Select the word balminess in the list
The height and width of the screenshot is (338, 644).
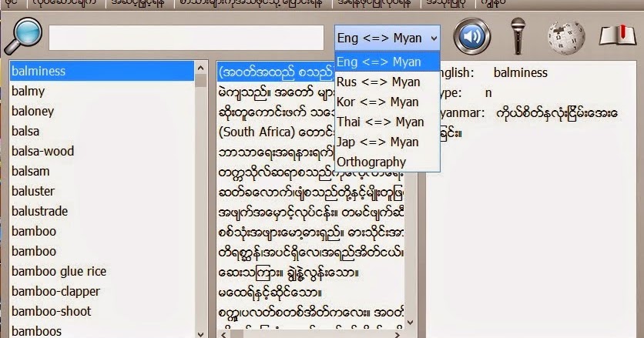pos(102,71)
